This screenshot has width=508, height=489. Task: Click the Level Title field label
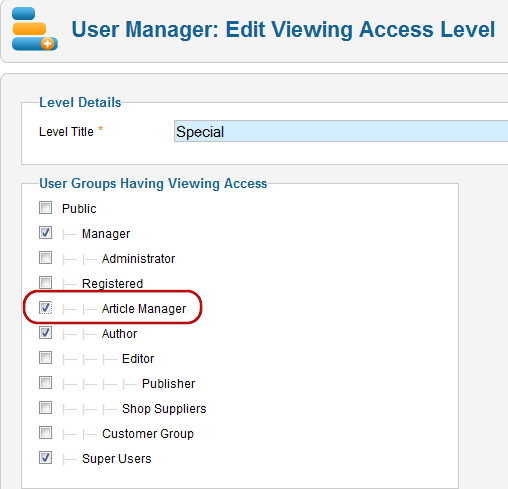(x=66, y=132)
